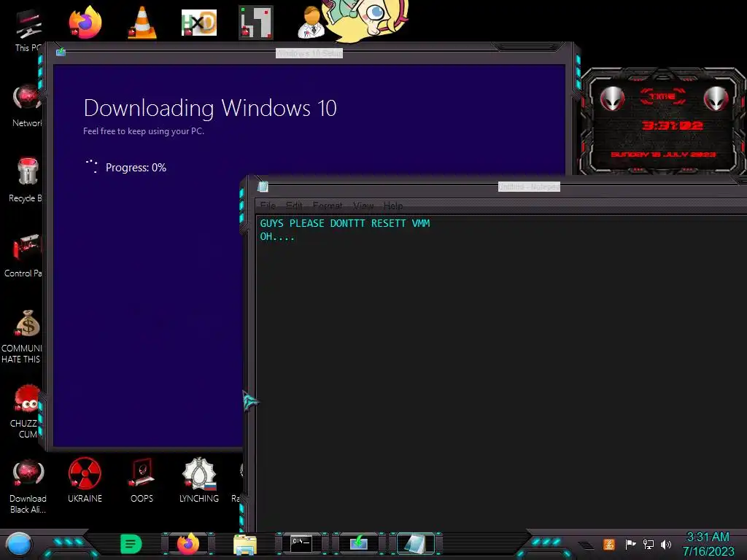Image resolution: width=747 pixels, height=560 pixels.
Task: Open Notepad File menu
Action: tap(268, 206)
